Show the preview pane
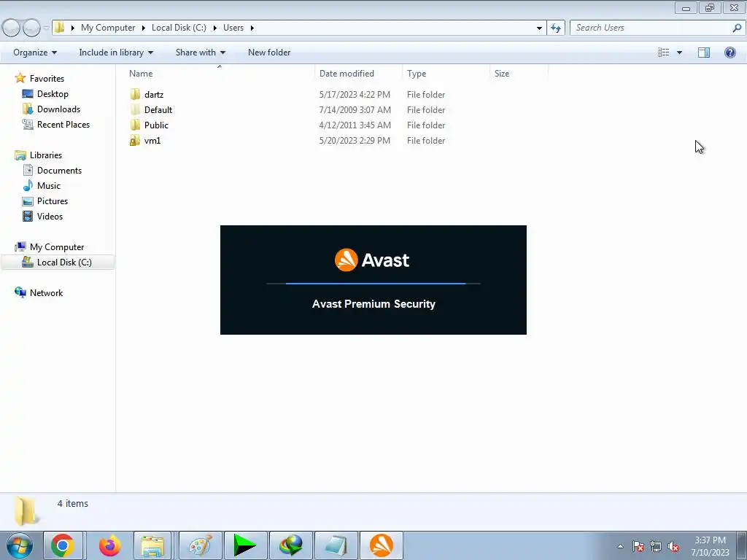The image size is (747, 560). pyautogui.click(x=704, y=52)
